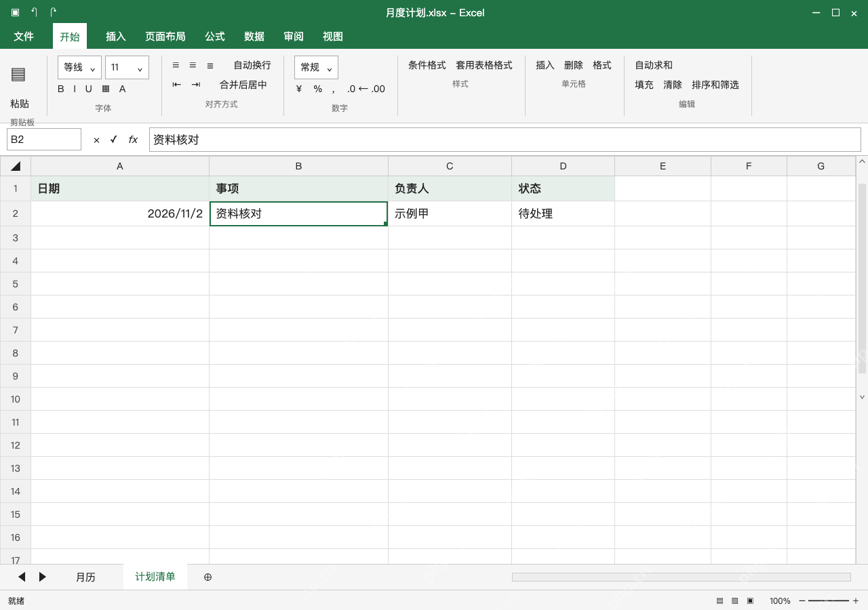Click 删除 in the cells group
Viewport: 868px width, 610px height.
point(574,65)
